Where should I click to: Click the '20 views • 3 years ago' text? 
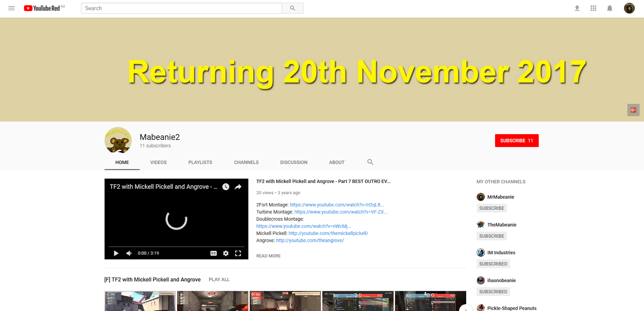[x=278, y=193]
